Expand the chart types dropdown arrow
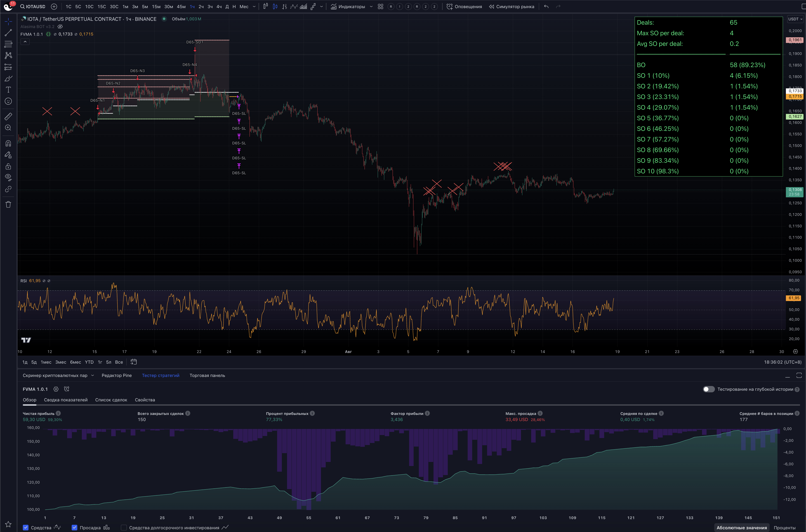 click(x=322, y=7)
